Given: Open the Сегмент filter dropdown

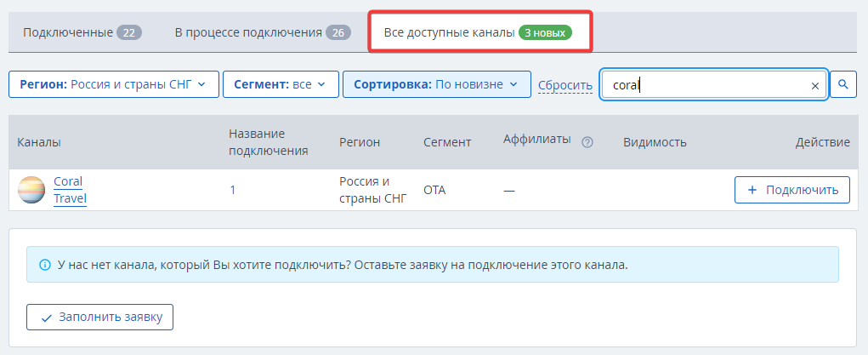Looking at the screenshot, I should coord(281,84).
